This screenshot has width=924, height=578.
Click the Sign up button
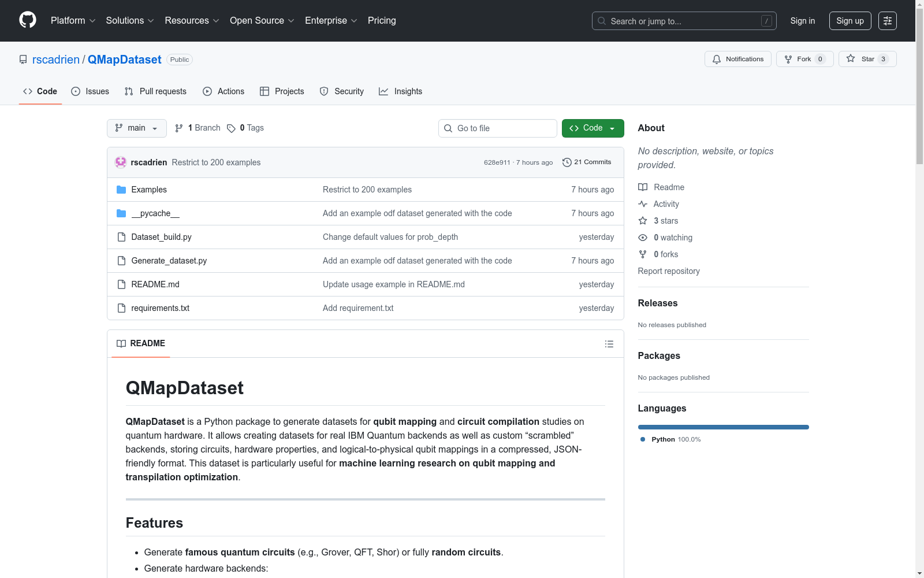pyautogui.click(x=850, y=21)
